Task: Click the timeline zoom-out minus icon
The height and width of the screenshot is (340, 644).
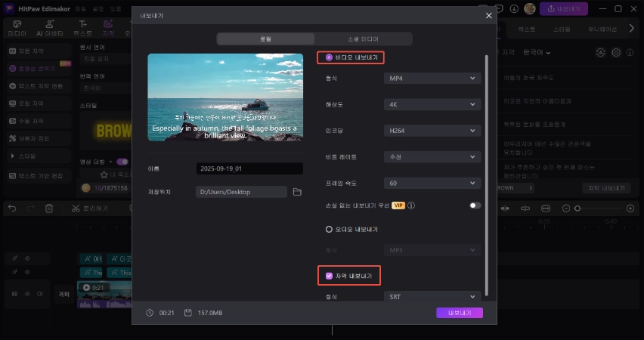Action: 565,208
